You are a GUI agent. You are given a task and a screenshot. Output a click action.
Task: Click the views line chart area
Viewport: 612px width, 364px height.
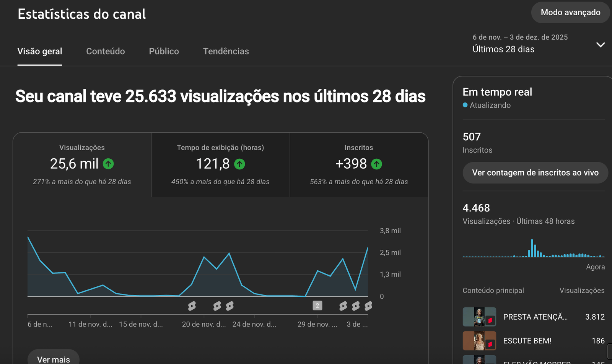tap(198, 264)
